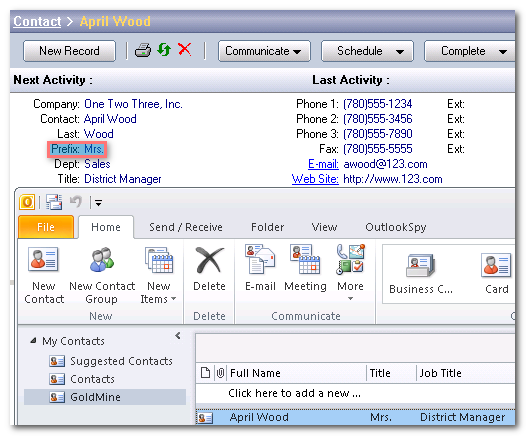The image size is (526, 436).
Task: Click the Print record icon in GoldMine toolbar
Action: coord(143,50)
